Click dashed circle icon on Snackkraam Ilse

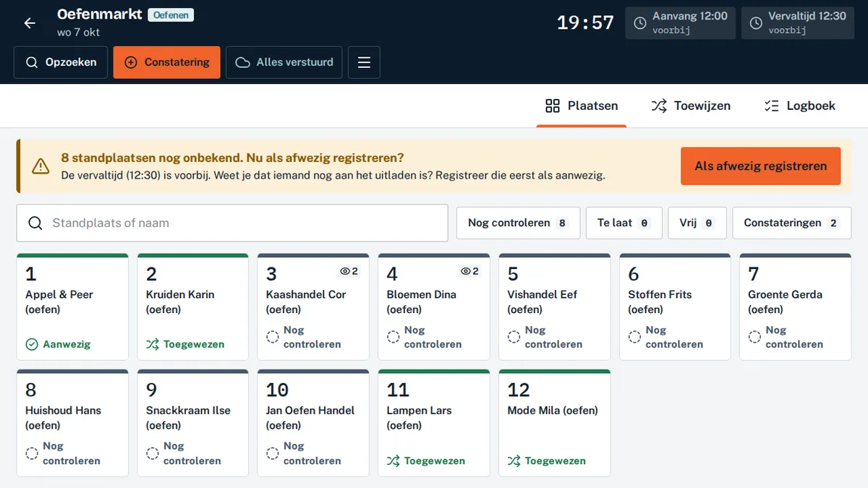click(152, 453)
